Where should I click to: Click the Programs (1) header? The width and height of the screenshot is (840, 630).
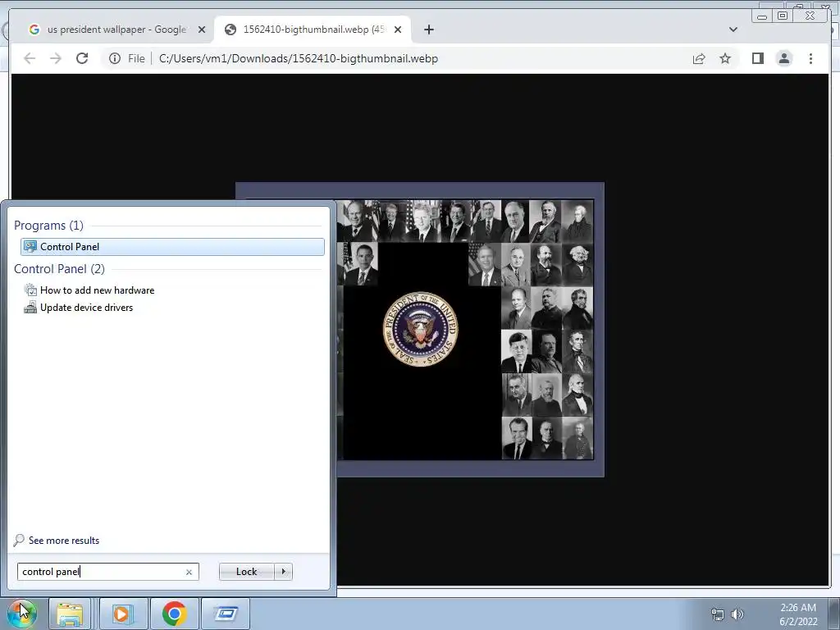point(48,226)
